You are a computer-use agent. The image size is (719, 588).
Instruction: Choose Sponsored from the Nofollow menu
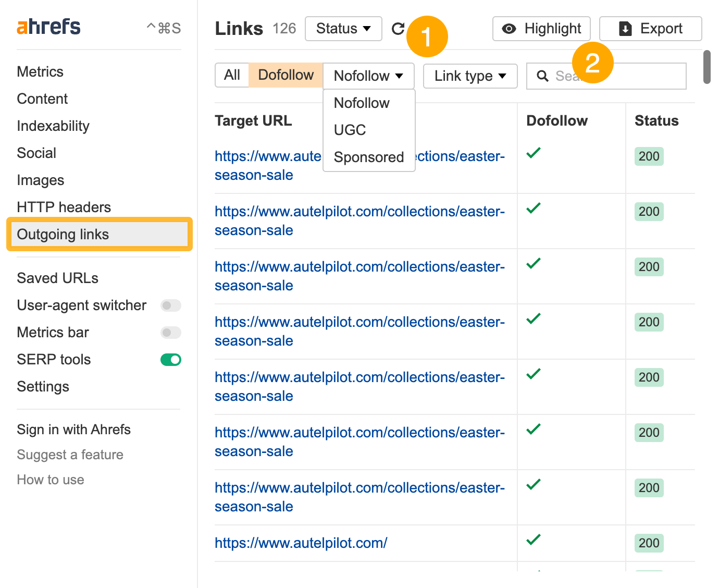(x=368, y=157)
